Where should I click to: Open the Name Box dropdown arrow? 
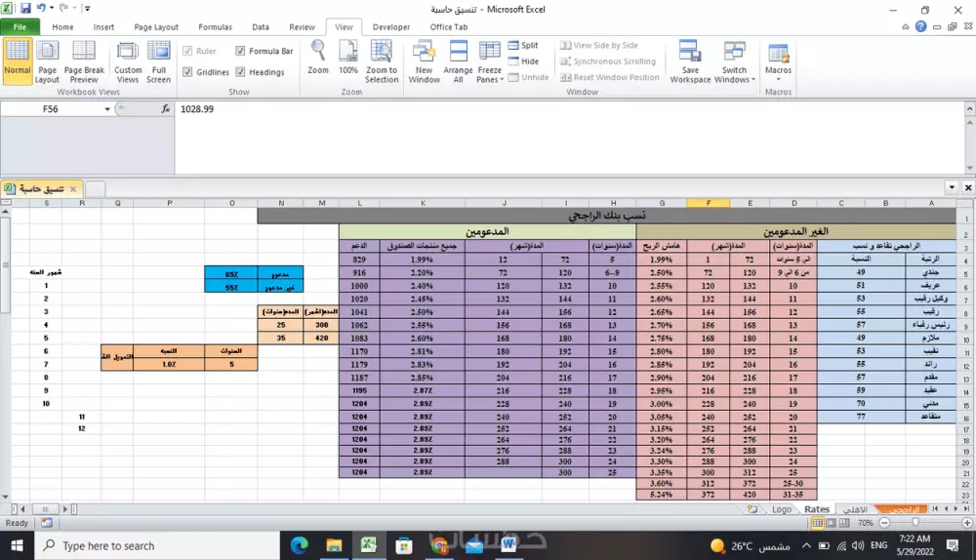pos(107,109)
